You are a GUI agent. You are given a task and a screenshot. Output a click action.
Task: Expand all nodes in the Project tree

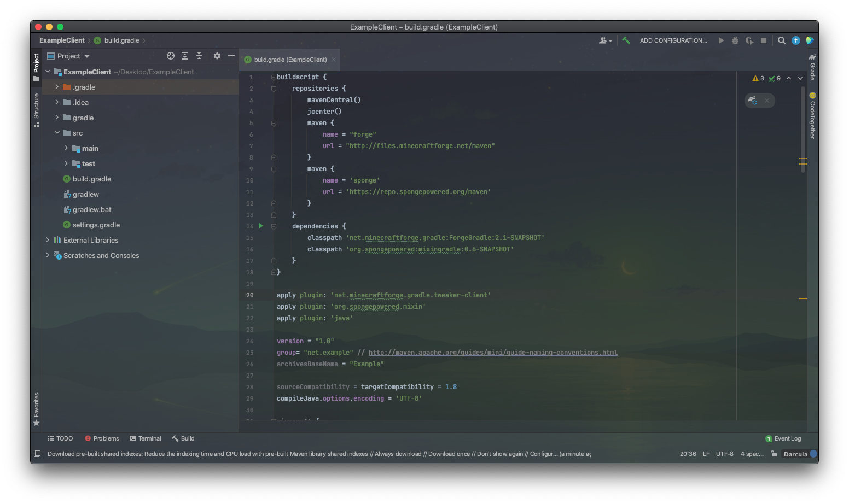tap(185, 56)
